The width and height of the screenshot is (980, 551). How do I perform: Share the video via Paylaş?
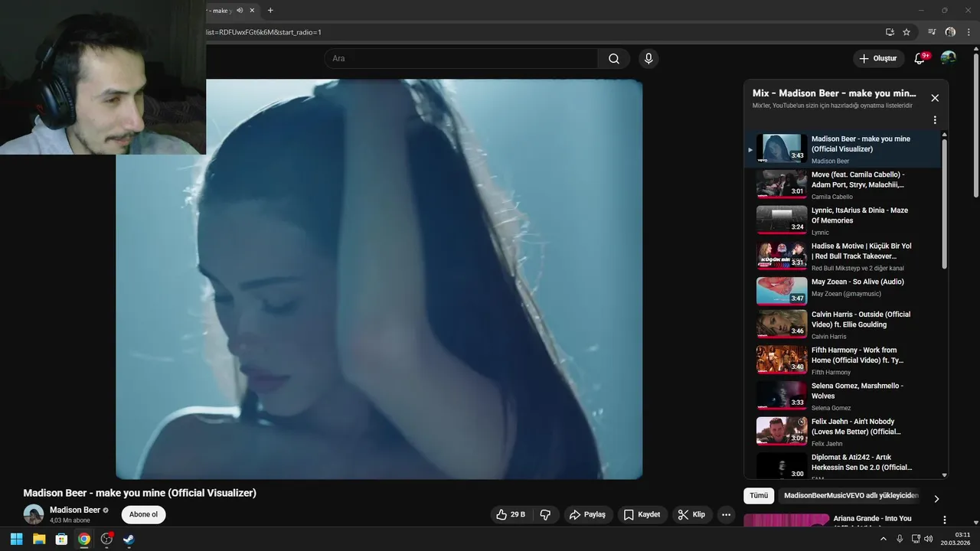pos(588,515)
